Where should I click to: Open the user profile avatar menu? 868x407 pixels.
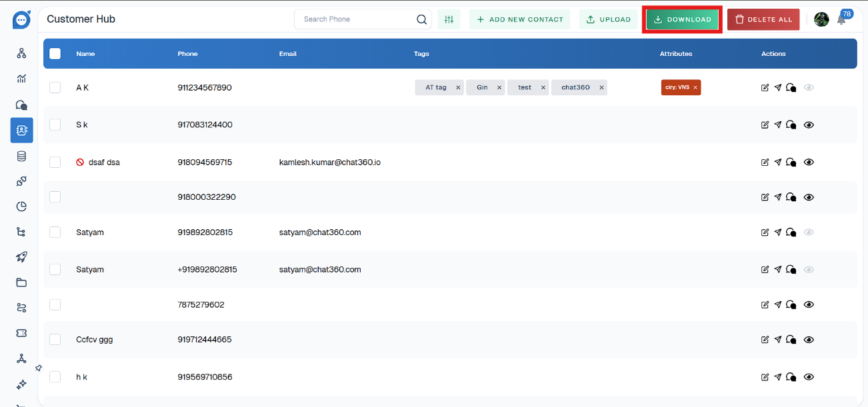821,19
